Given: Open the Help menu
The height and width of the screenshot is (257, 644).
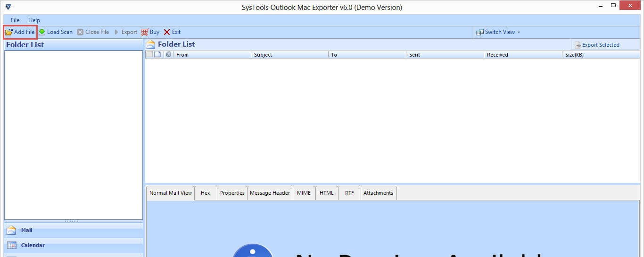Looking at the screenshot, I should click(34, 20).
